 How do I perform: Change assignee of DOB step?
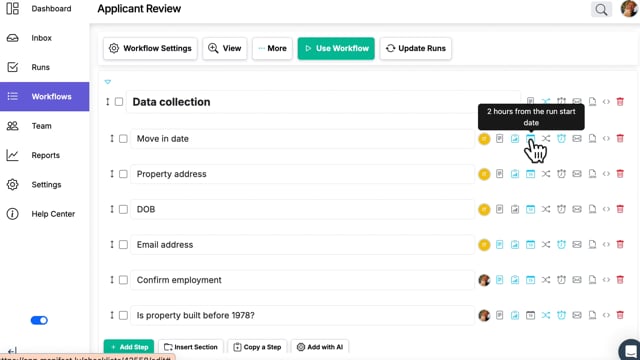click(x=484, y=209)
